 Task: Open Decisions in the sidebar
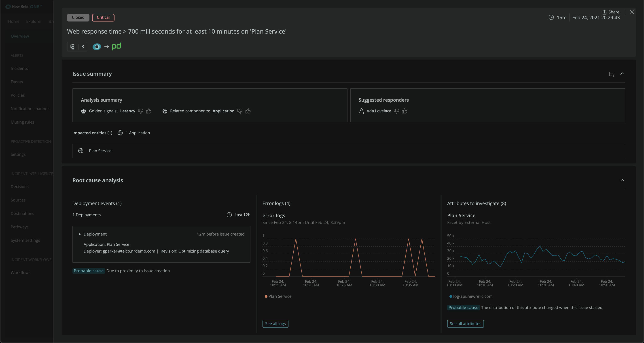click(x=19, y=187)
